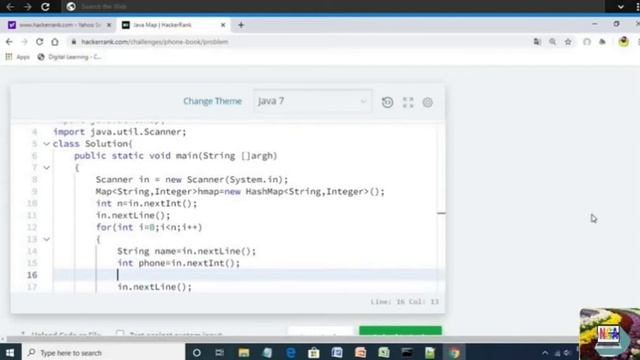Click the Change Theme link
Screen dimensions: 640x360
point(212,101)
